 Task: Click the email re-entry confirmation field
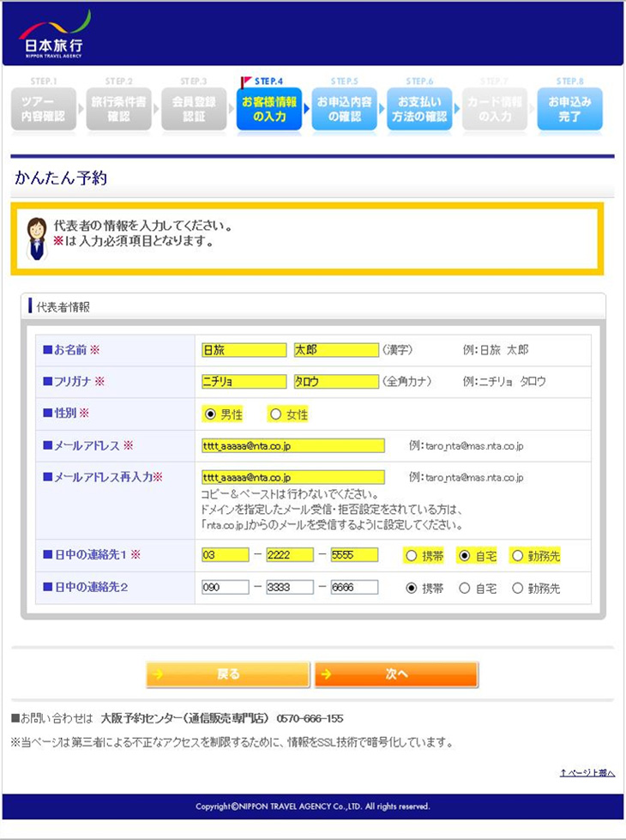[x=292, y=477]
